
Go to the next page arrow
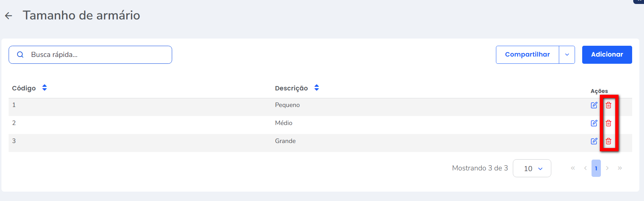click(607, 168)
